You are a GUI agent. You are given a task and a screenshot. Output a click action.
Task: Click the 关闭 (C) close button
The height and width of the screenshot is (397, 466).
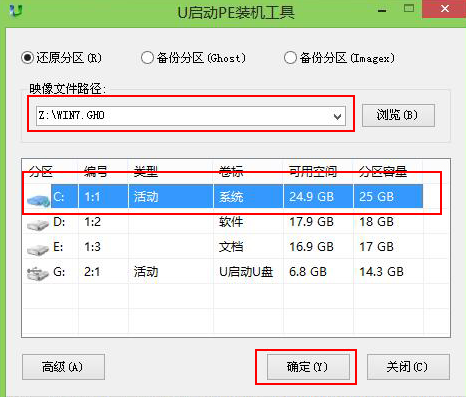pos(408,367)
